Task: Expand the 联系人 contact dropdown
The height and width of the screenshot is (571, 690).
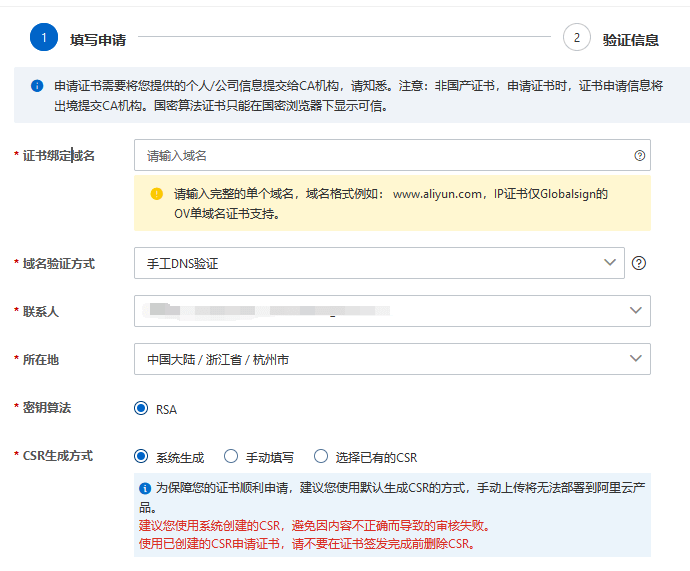Action: coord(392,311)
